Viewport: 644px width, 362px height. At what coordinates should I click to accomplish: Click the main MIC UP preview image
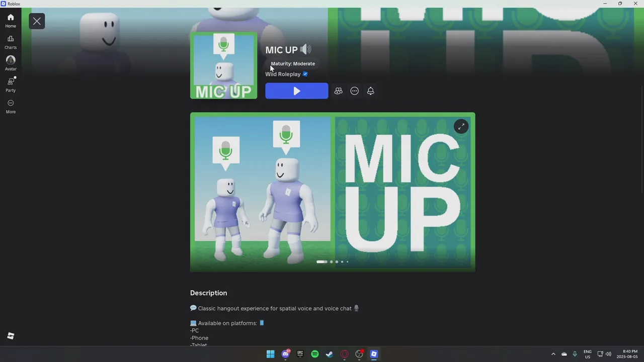[333, 192]
